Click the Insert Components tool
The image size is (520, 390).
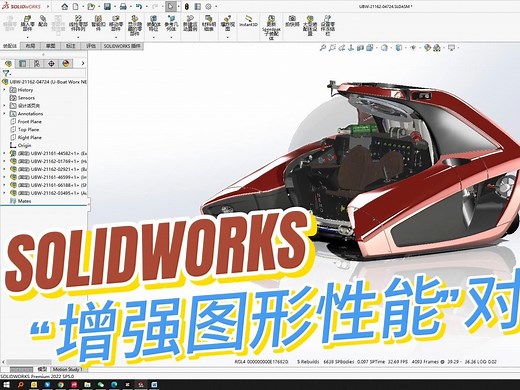tap(28, 24)
